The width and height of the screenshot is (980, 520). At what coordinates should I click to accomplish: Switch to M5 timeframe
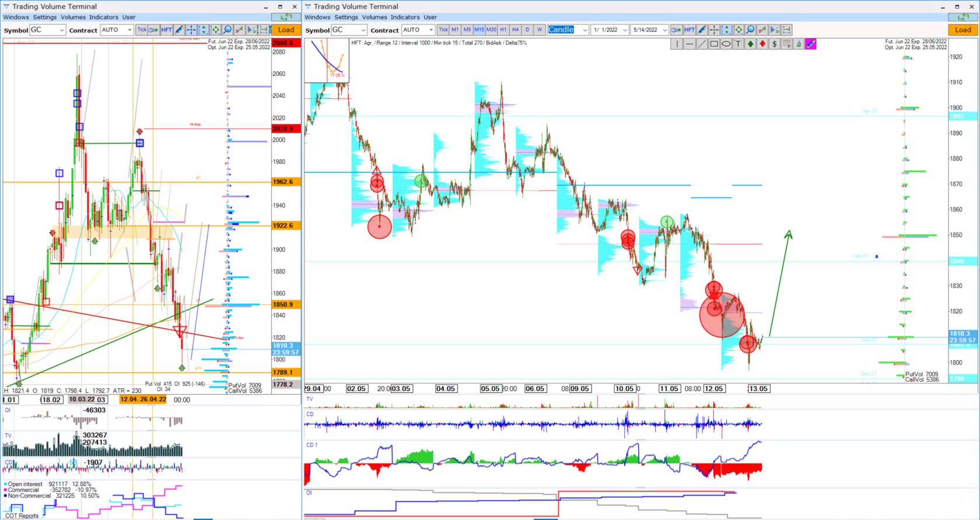coord(467,30)
